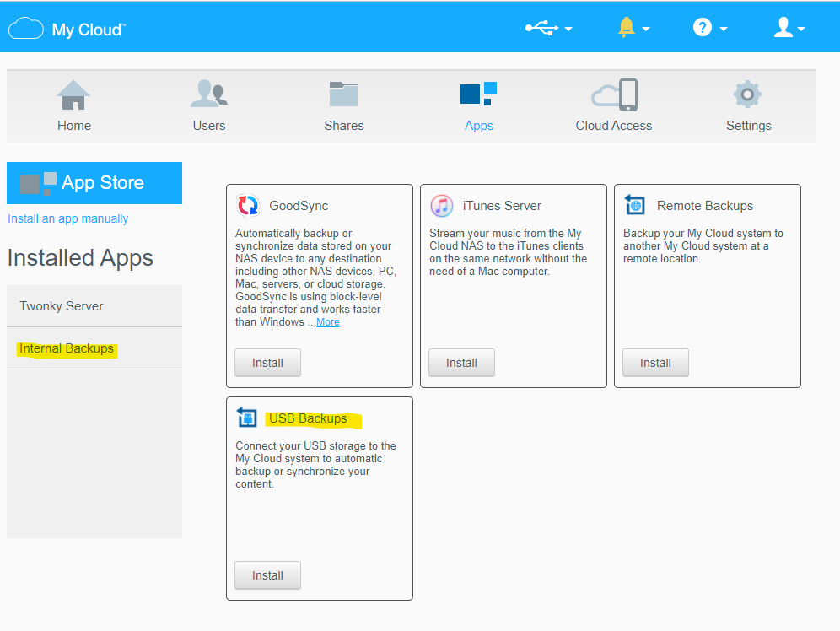Image resolution: width=840 pixels, height=631 pixels.
Task: Open the USB devices icon in header
Action: click(541, 28)
